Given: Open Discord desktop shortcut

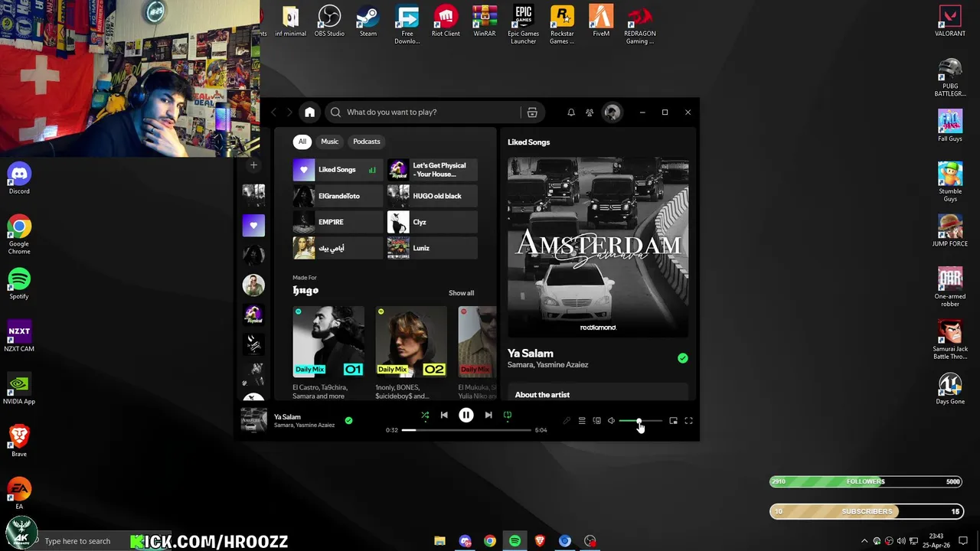Looking at the screenshot, I should tap(19, 179).
